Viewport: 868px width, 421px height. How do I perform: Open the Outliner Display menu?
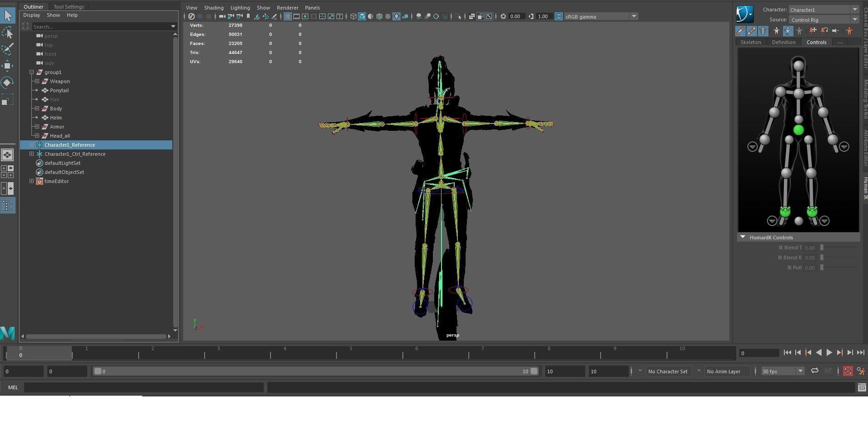coord(32,15)
